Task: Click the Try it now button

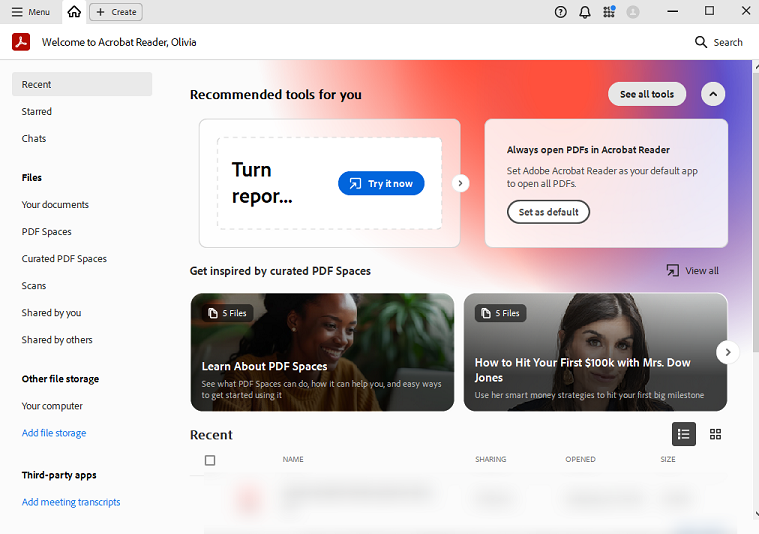Action: (381, 183)
